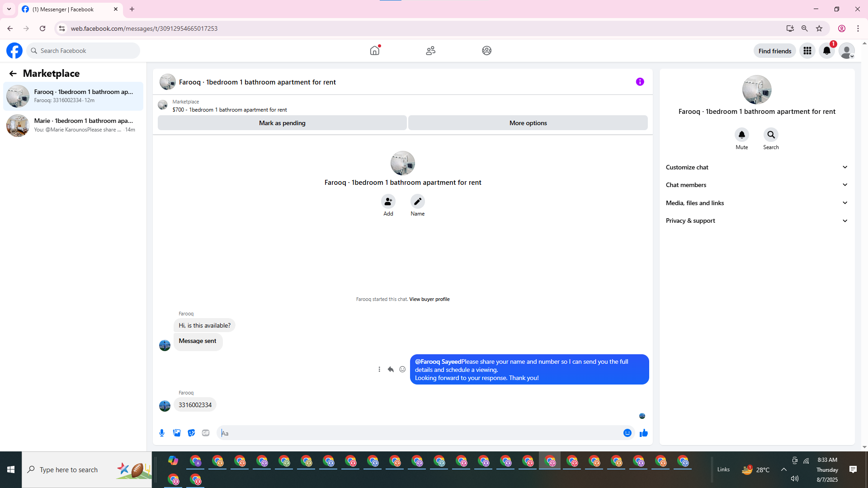Open the volume control in system tray
This screenshot has width=868, height=488.
tap(795, 479)
